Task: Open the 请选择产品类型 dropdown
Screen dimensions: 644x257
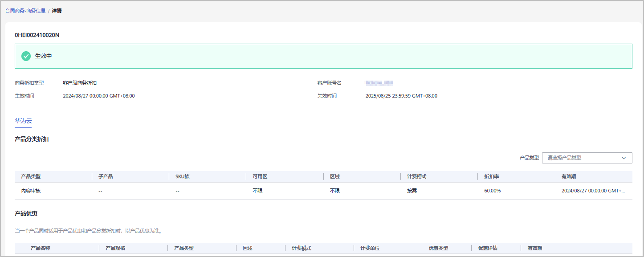Action: [x=587, y=158]
